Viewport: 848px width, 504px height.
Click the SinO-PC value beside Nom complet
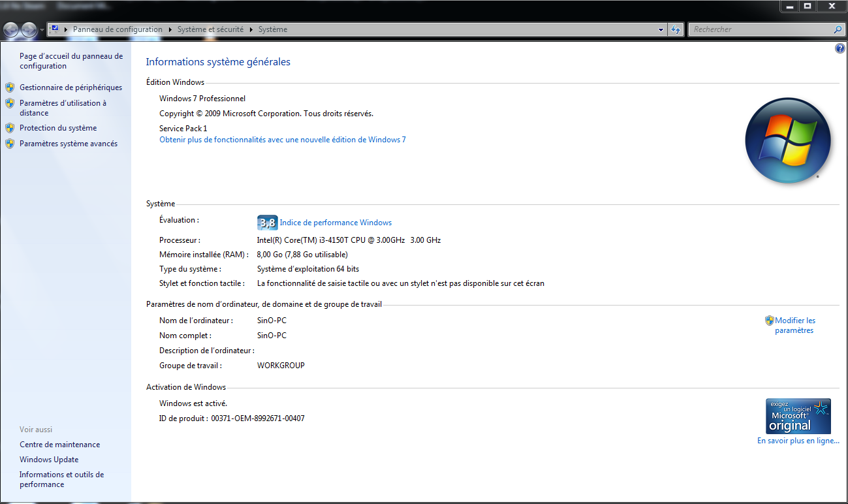272,336
